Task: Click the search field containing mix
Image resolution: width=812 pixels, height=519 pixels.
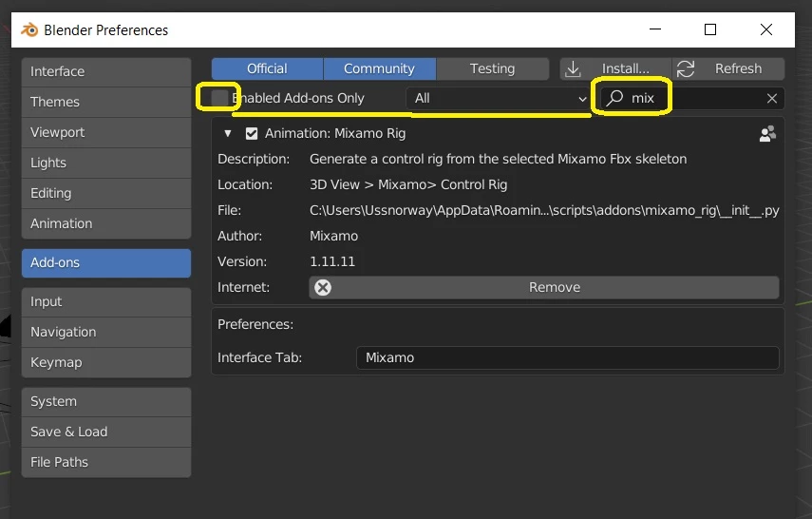Action: (x=692, y=98)
